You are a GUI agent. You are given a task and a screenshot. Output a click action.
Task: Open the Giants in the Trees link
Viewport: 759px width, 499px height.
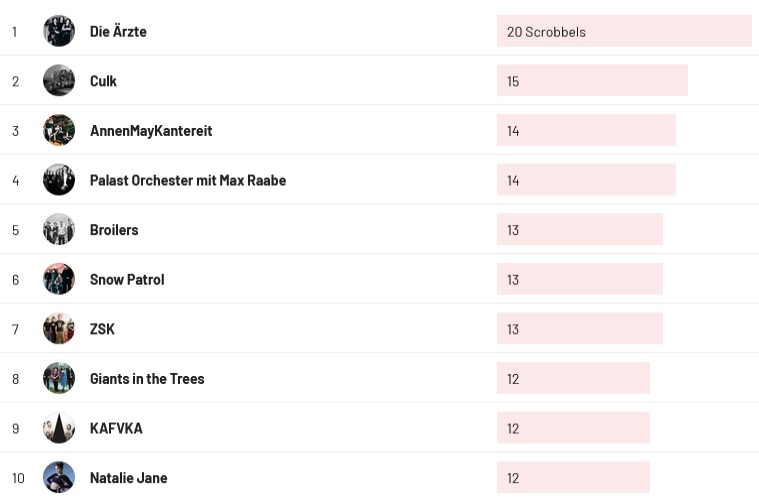[x=147, y=379]
